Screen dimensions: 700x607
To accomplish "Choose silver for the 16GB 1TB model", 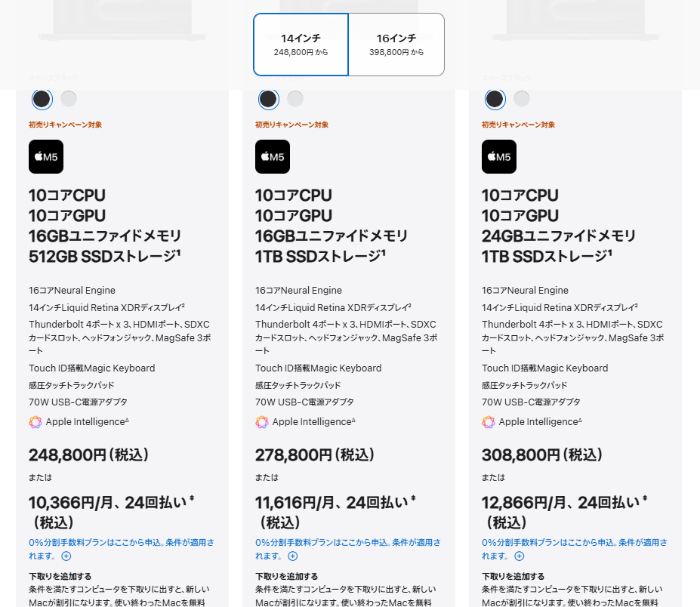I will coord(295,99).
